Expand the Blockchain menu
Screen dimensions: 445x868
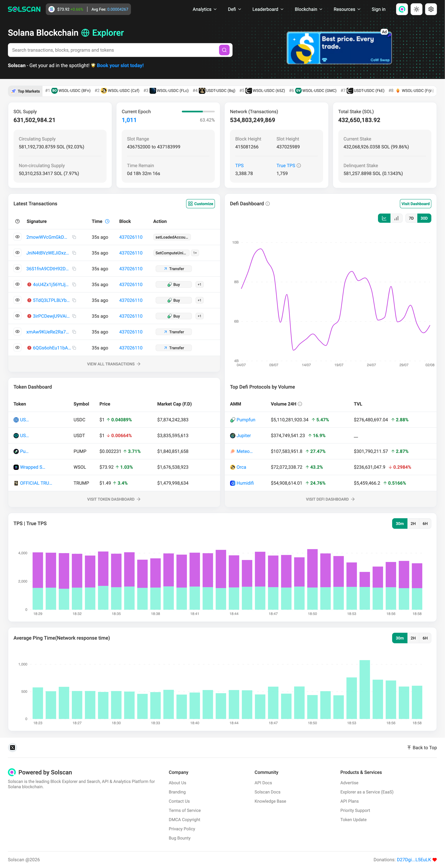(308, 9)
